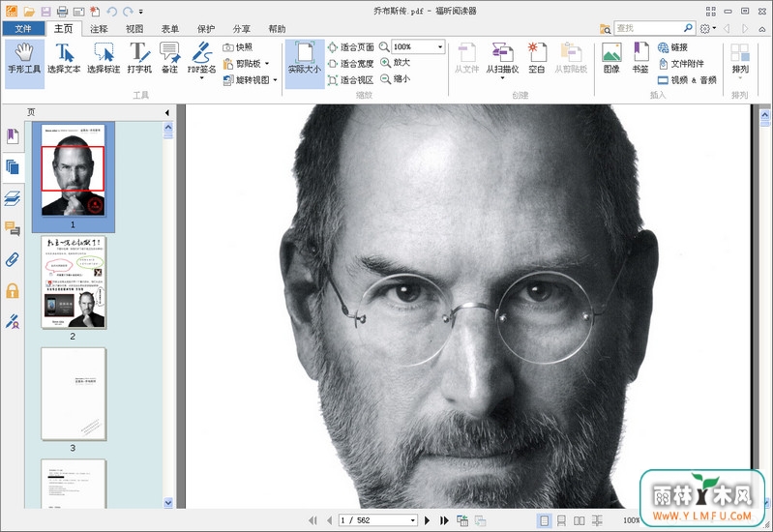Fit page to window (适合页面)
This screenshot has width=773, height=532.
pyautogui.click(x=351, y=47)
